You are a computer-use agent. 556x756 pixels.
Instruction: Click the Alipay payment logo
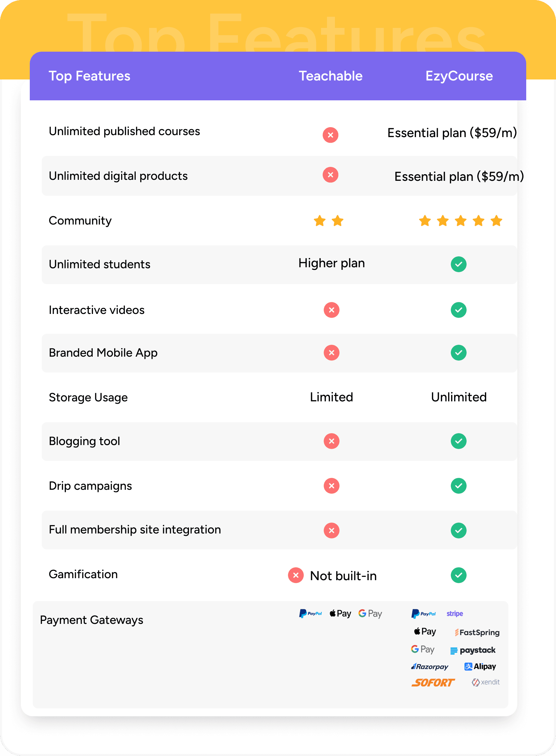click(x=480, y=666)
